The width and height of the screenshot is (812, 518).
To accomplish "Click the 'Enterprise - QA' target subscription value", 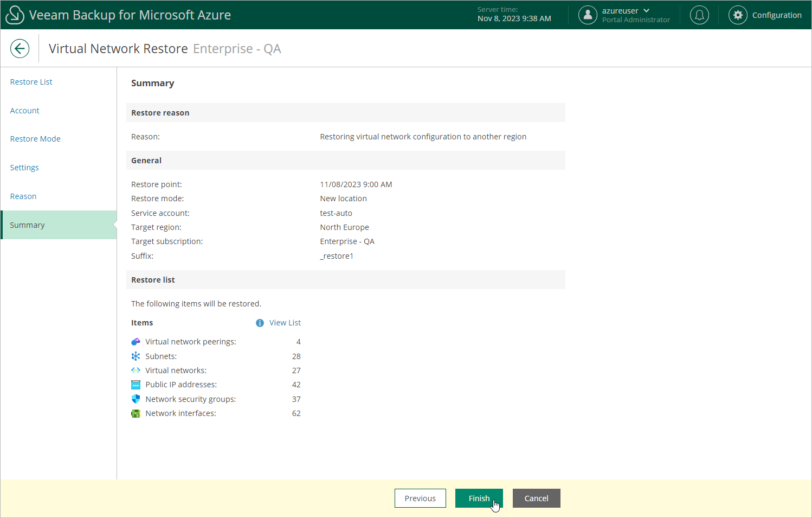I will coord(347,241).
